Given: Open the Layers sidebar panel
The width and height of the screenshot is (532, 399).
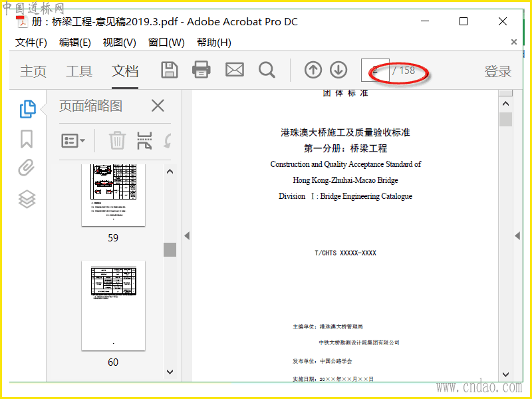Looking at the screenshot, I should (x=27, y=199).
